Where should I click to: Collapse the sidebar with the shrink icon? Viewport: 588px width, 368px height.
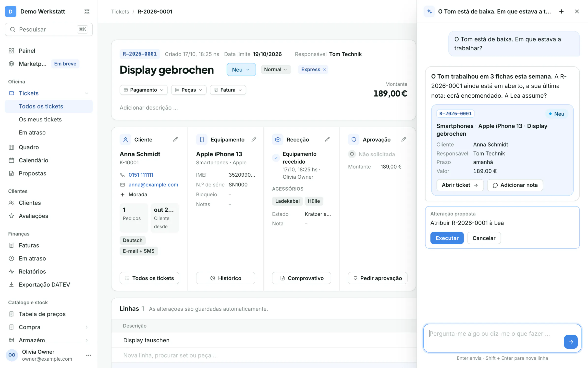coord(87,12)
